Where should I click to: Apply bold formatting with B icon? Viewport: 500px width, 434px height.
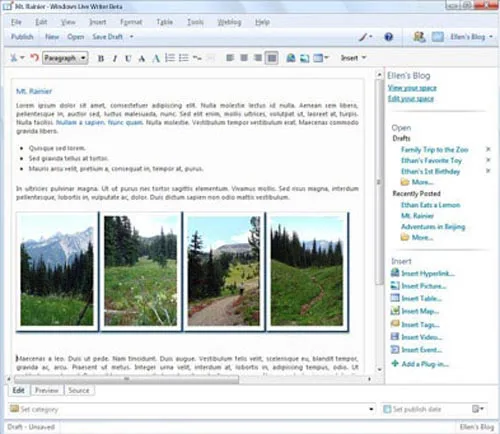[101, 59]
